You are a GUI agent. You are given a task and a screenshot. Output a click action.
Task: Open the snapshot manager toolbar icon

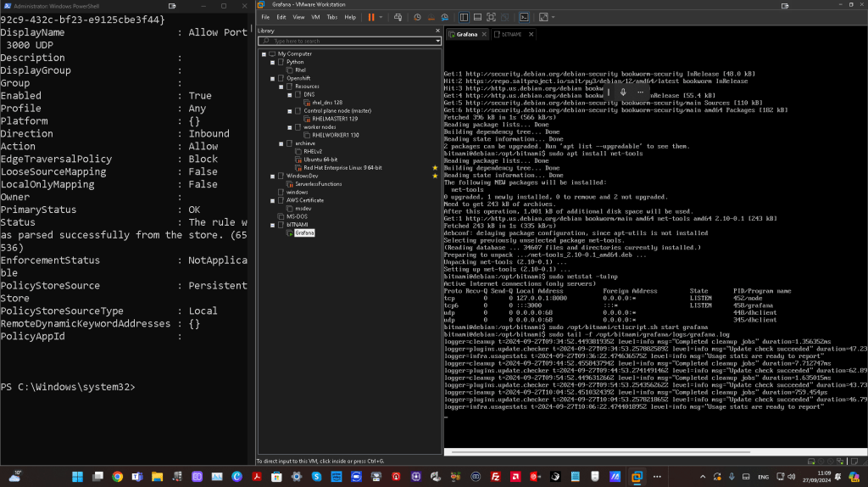[x=444, y=17]
